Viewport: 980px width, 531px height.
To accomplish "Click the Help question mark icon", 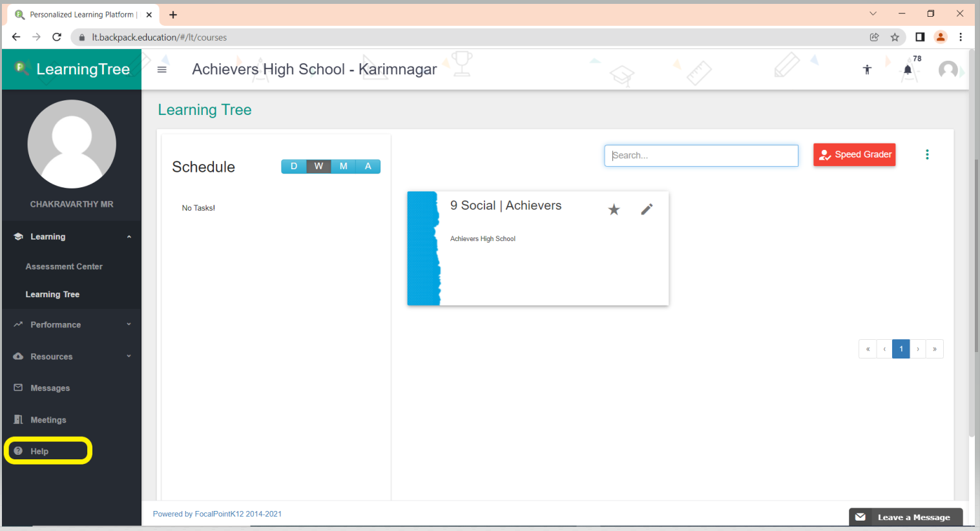I will pos(18,451).
